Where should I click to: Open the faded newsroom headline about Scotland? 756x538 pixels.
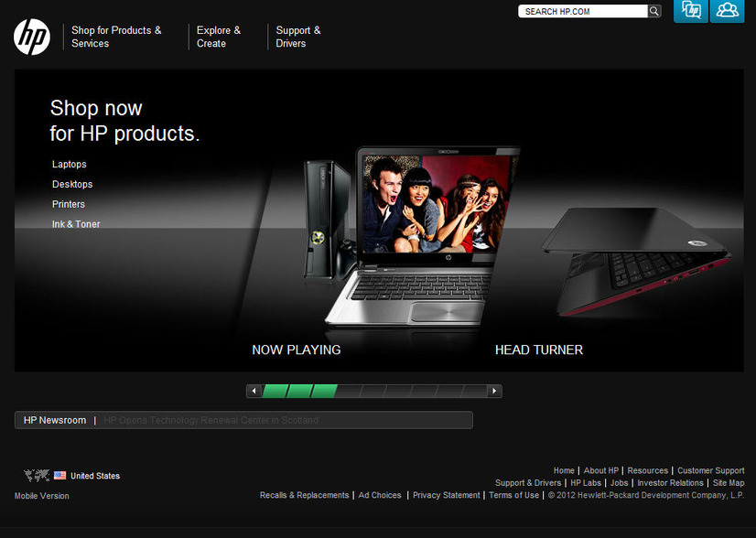[211, 420]
